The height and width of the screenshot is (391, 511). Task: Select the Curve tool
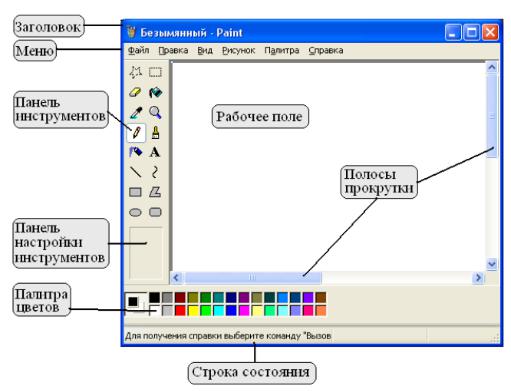155,172
